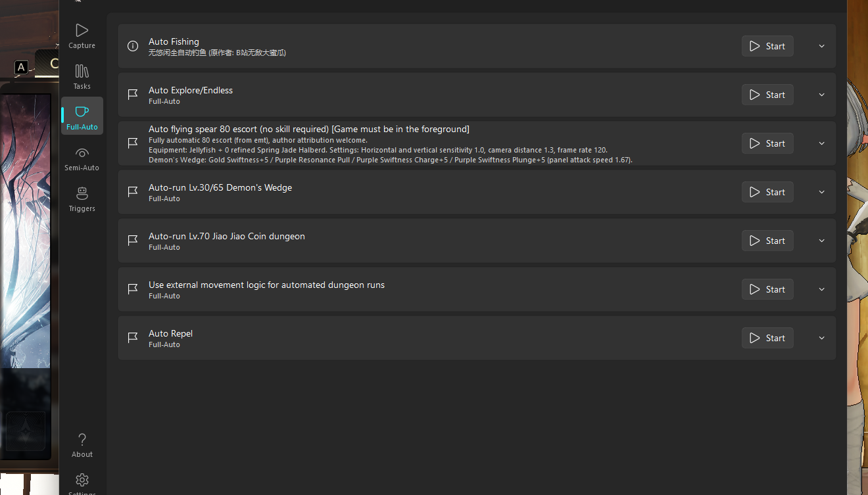868x495 pixels.
Task: Expand the Auto flying spear escort chevron
Action: pyautogui.click(x=821, y=143)
